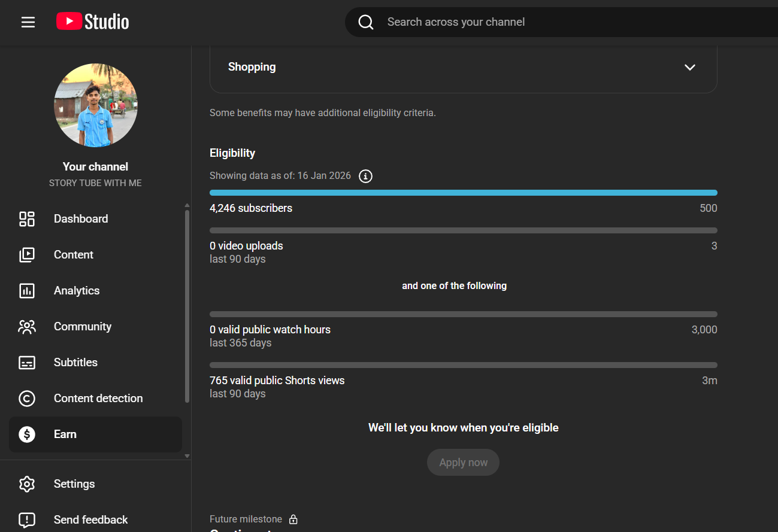778x532 pixels.
Task: Click the info icon beside data date
Action: click(x=365, y=176)
